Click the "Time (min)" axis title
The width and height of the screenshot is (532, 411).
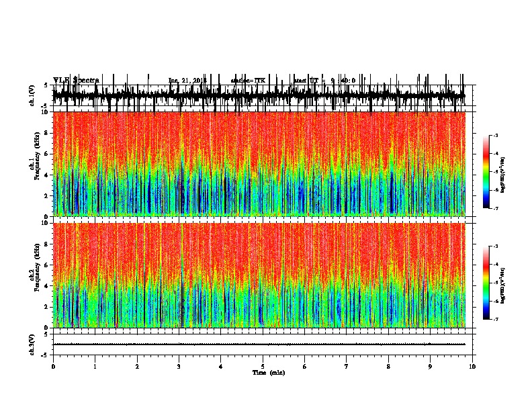coord(269,373)
